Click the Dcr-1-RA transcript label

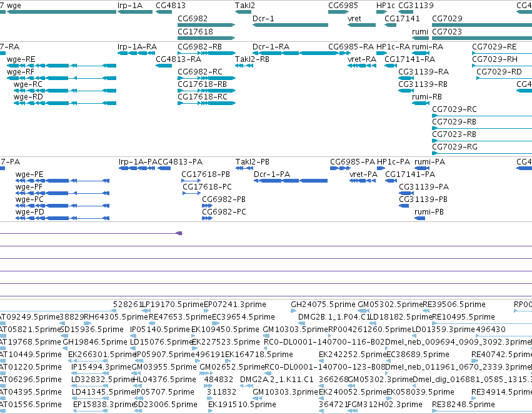coord(271,46)
